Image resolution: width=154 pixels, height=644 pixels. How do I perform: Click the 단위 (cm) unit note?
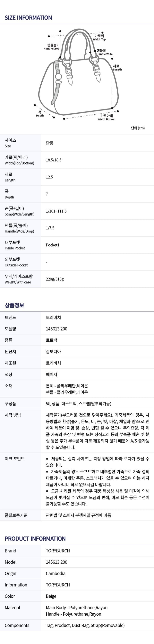(x=138, y=128)
